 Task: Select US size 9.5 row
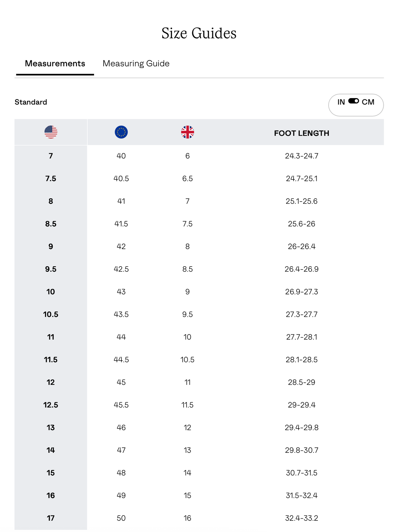[51, 269]
